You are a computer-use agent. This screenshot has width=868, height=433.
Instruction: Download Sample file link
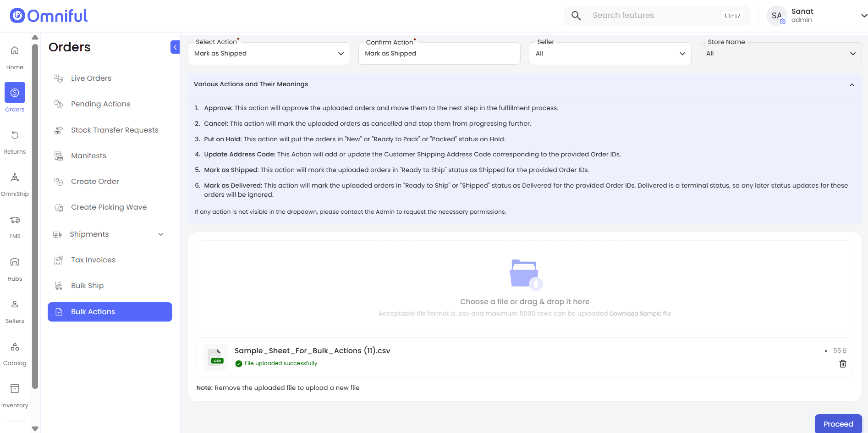(640, 314)
